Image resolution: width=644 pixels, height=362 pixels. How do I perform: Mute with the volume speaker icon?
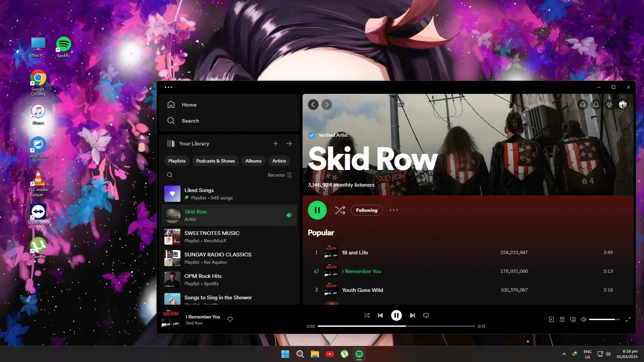pos(584,319)
